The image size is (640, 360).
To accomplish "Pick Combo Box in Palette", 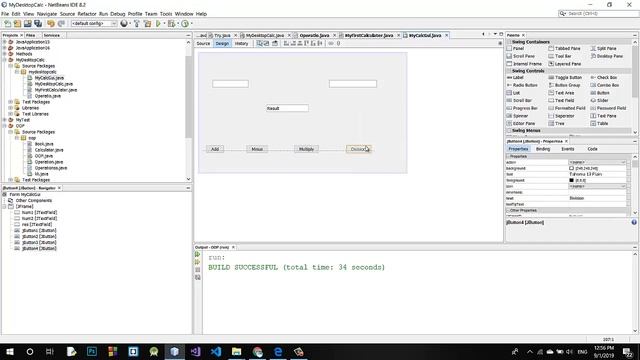I will pos(605,85).
